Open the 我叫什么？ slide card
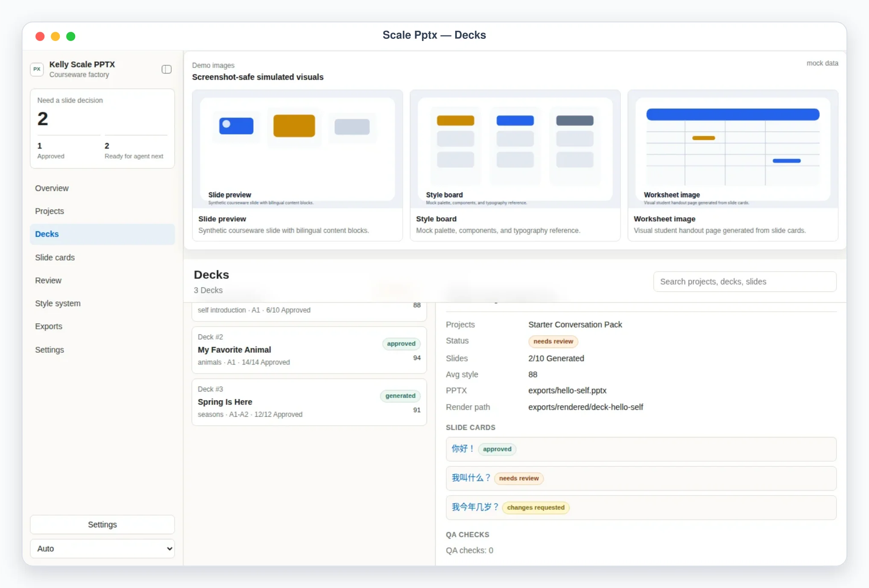The height and width of the screenshot is (588, 869). pos(641,478)
